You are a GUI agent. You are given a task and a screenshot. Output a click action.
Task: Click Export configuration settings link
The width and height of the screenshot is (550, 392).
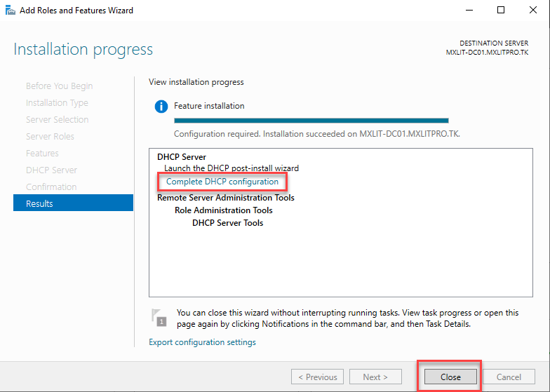[202, 342]
